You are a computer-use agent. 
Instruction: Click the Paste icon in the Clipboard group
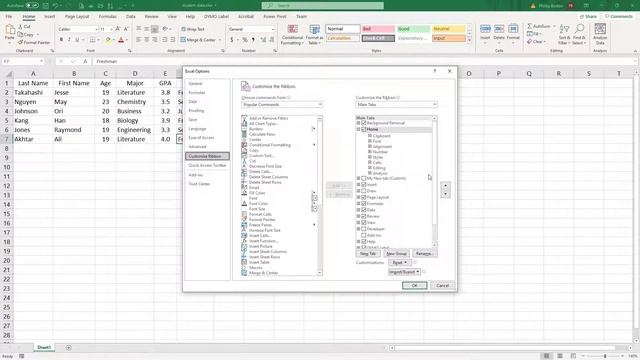9,30
